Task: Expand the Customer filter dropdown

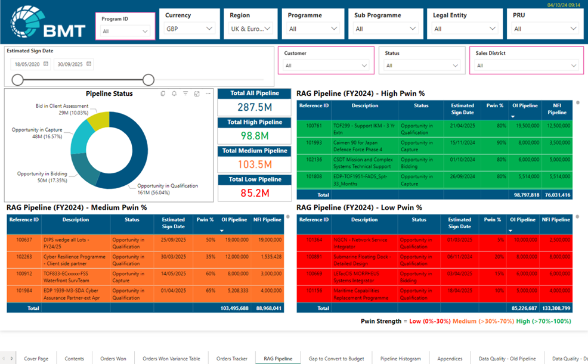Action: tap(365, 66)
